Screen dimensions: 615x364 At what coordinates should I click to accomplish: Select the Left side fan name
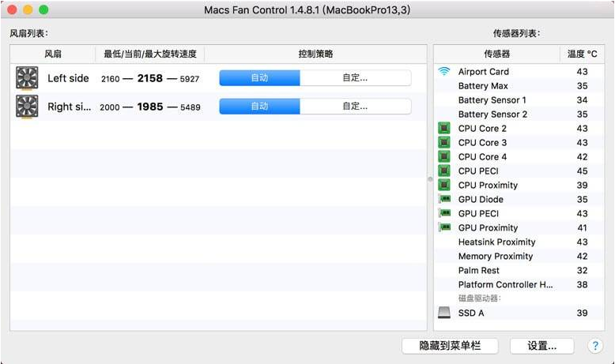68,78
